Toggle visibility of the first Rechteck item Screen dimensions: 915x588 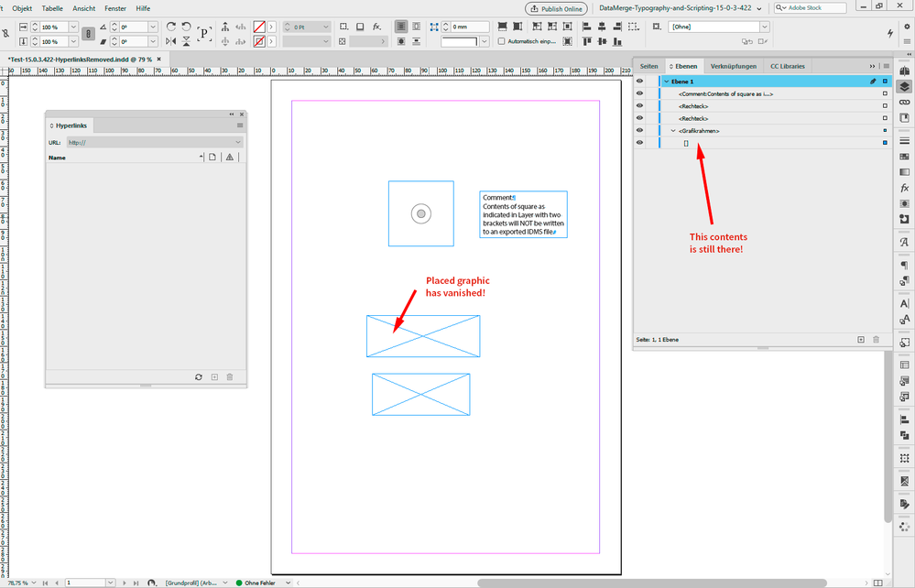(639, 105)
